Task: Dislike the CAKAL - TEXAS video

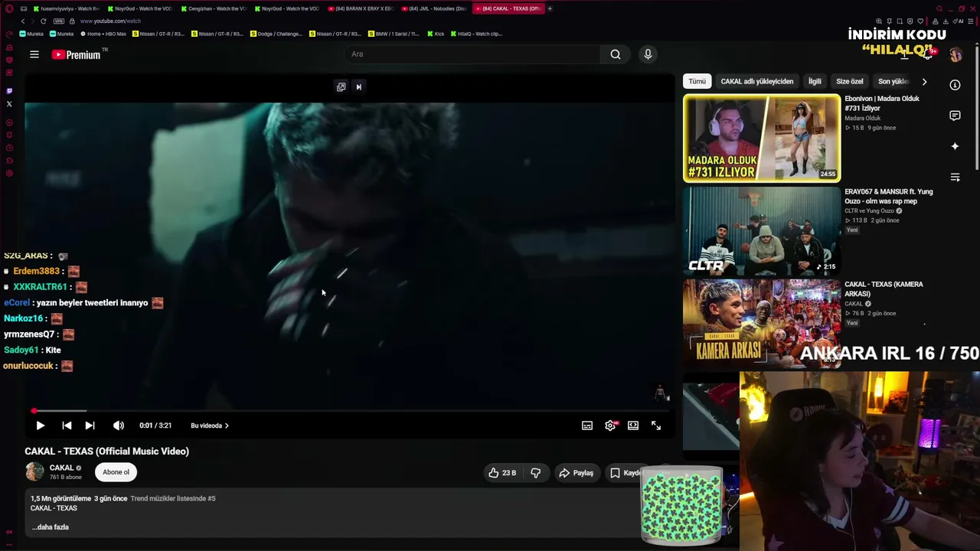Action: tap(536, 473)
